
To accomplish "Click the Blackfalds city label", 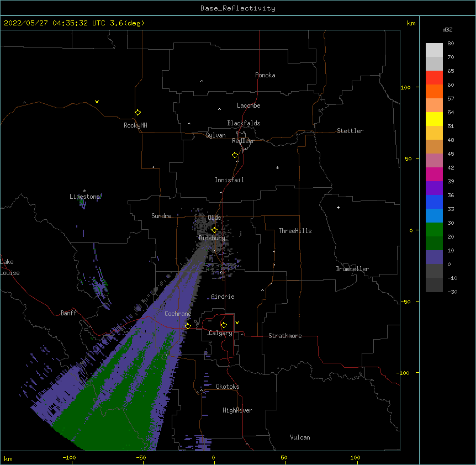I will point(244,123).
